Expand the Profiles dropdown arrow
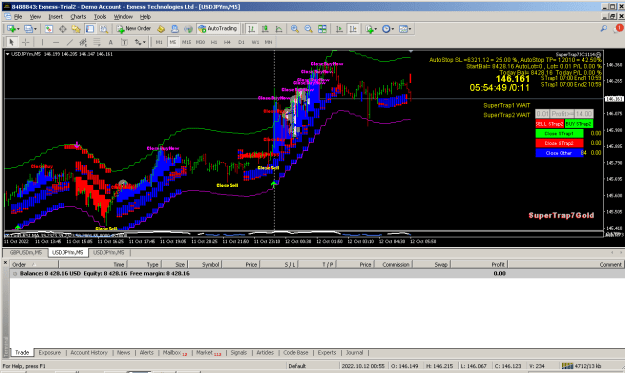This screenshot has height=373, width=625. tap(35, 29)
